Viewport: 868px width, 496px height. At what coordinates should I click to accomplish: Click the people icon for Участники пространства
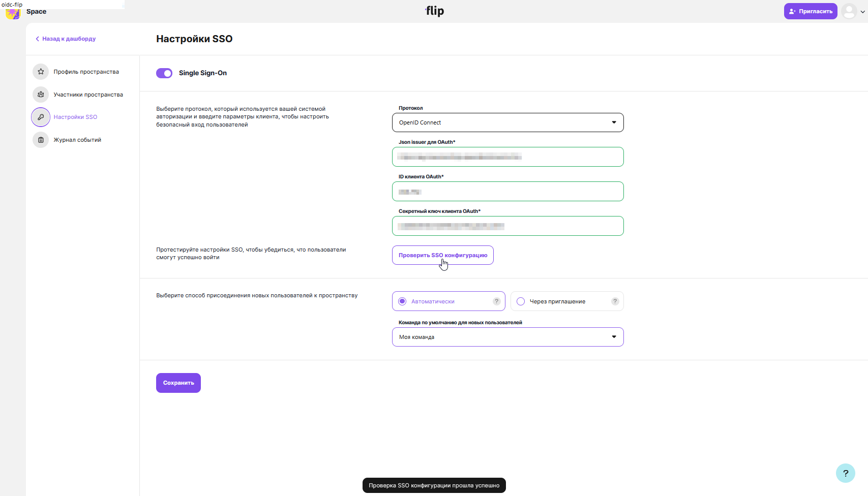click(x=41, y=95)
